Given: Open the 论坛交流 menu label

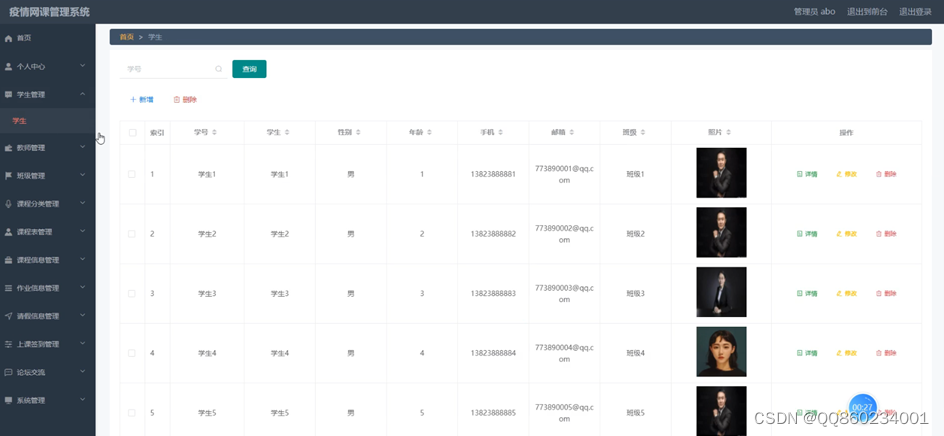Looking at the screenshot, I should [x=31, y=372].
